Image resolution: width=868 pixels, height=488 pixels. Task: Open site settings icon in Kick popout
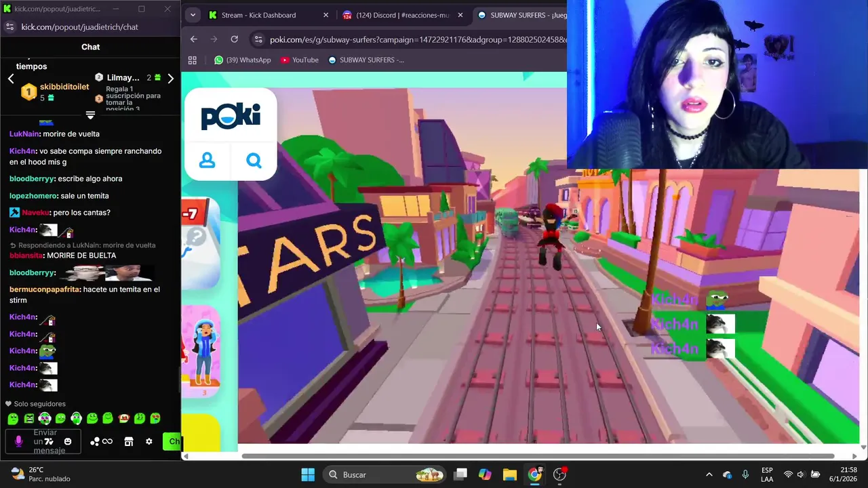(9, 27)
